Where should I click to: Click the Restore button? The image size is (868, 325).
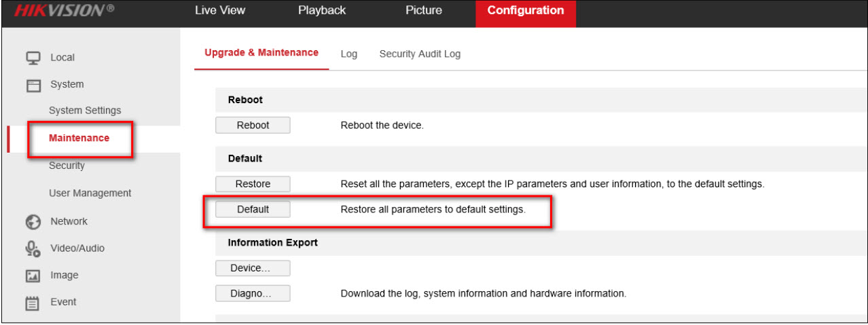(253, 184)
